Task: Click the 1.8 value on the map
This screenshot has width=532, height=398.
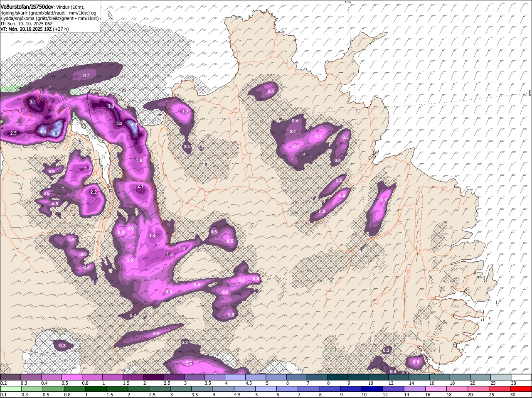Action: [x=170, y=255]
